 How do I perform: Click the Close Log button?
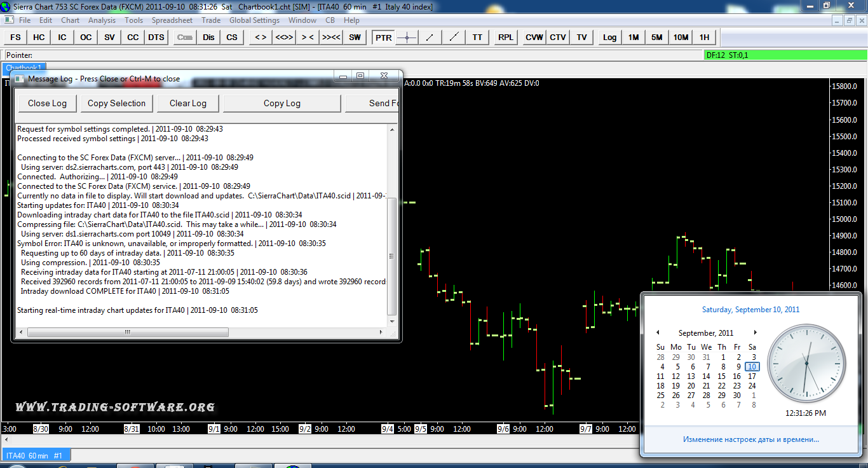click(x=47, y=103)
